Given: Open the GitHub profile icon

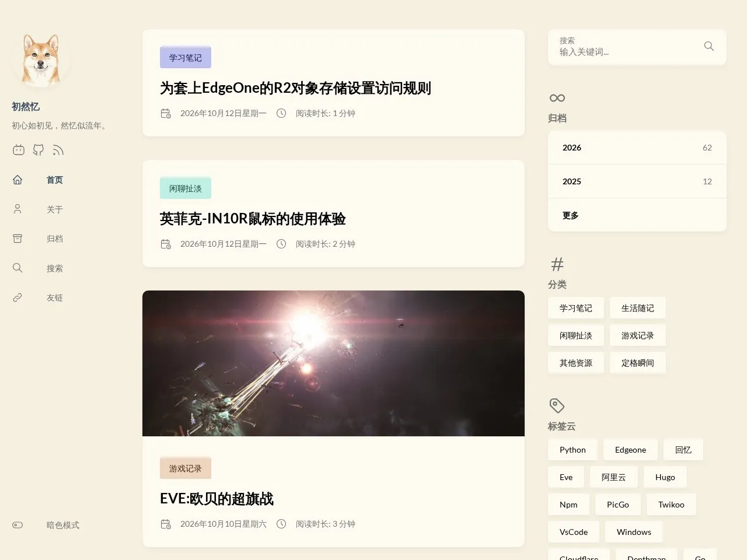Looking at the screenshot, I should point(39,150).
